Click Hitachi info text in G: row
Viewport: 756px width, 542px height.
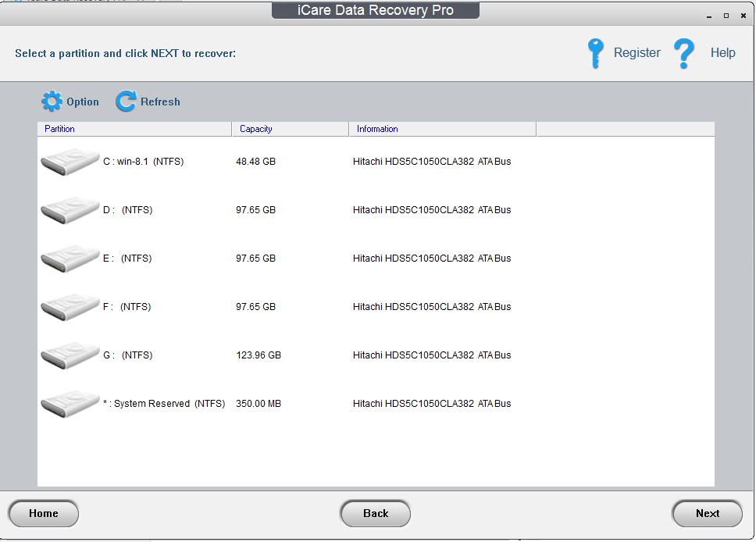pyautogui.click(x=432, y=355)
